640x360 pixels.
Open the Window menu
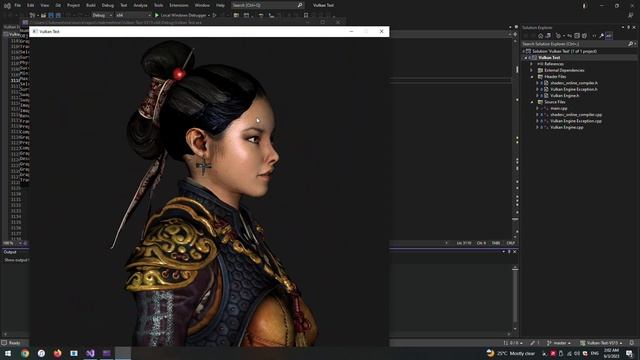point(202,5)
